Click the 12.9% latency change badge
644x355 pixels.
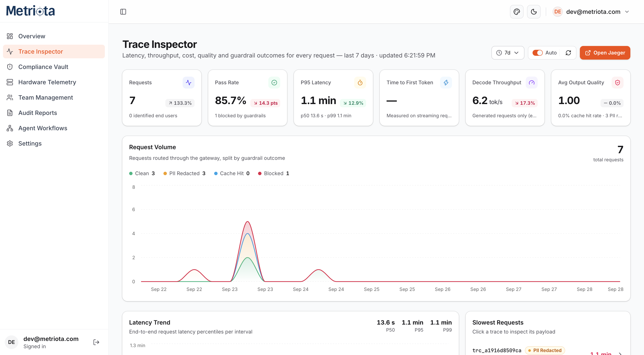click(353, 103)
